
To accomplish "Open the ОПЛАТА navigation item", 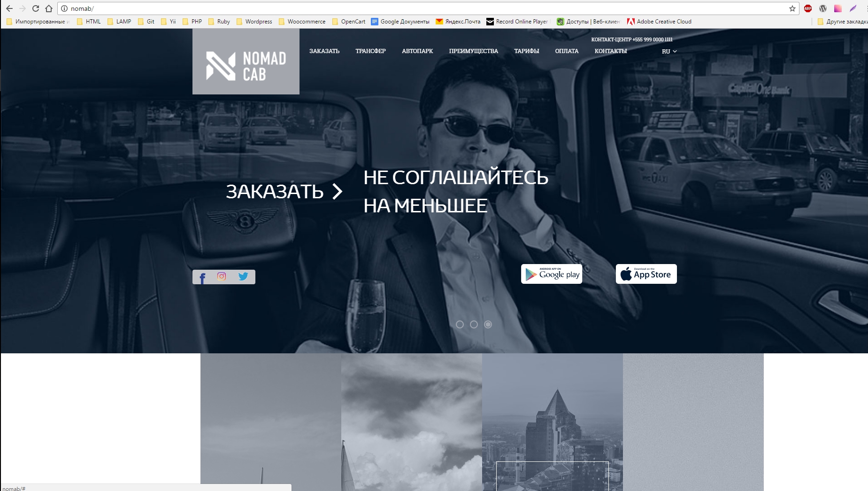I will (x=567, y=51).
